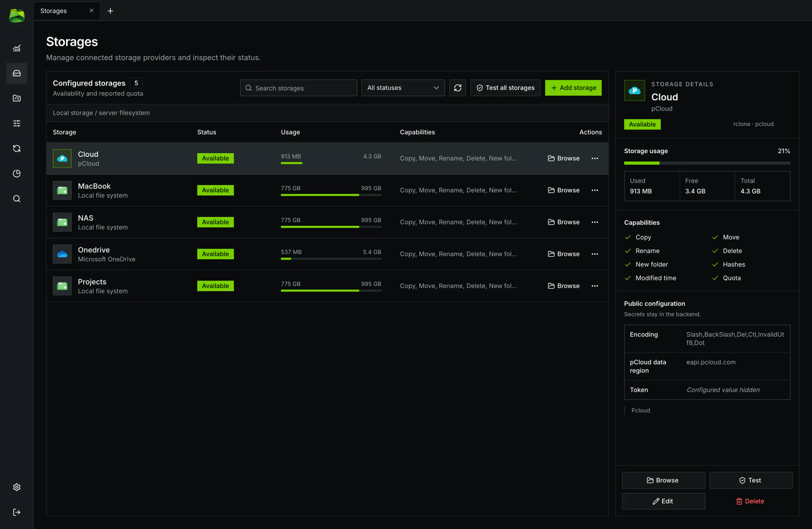Viewport: 812px width, 529px height.
Task: Edit the Cloud storage
Action: click(663, 501)
